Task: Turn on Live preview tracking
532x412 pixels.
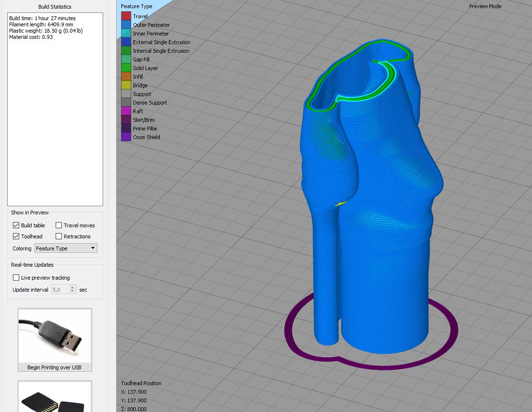Action: click(x=16, y=278)
